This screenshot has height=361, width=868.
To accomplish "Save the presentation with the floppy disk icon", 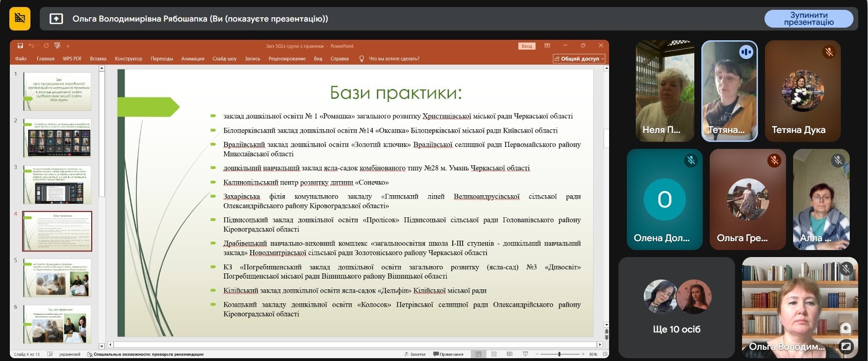I will 20,46.
